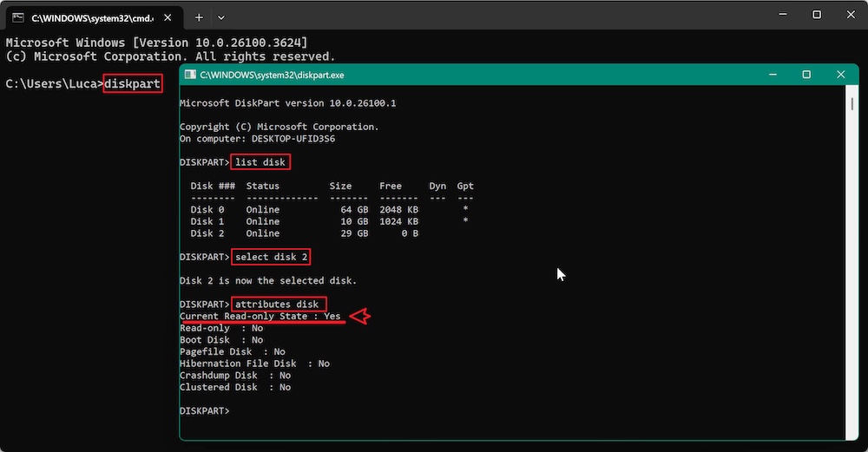Maximize the diskpart.exe window

[x=806, y=75]
